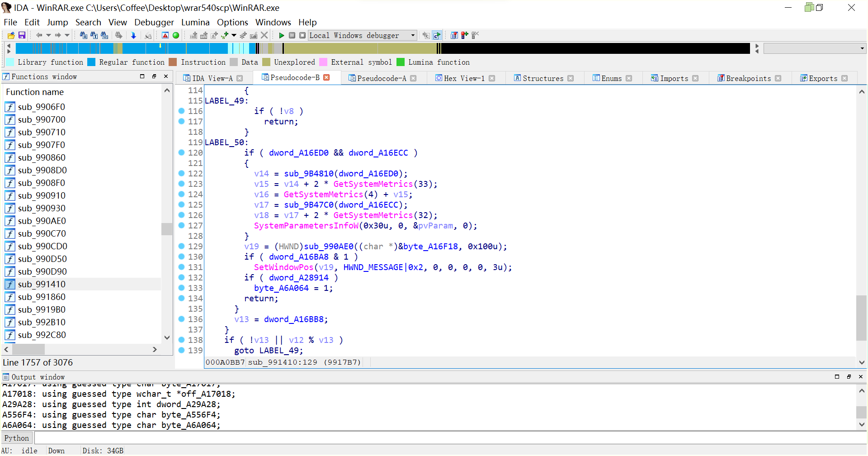Click the breakpoint list toolbar icon
Screen dimensions: 868x456
[454, 35]
